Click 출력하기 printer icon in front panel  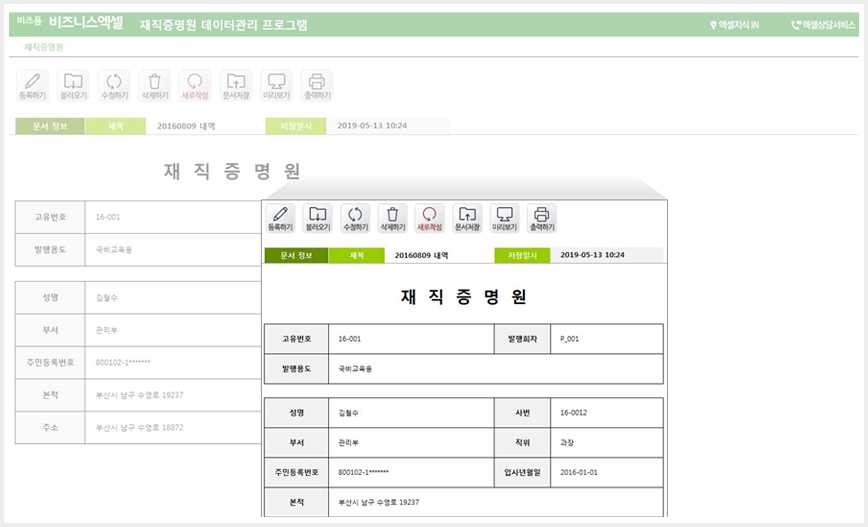542,218
